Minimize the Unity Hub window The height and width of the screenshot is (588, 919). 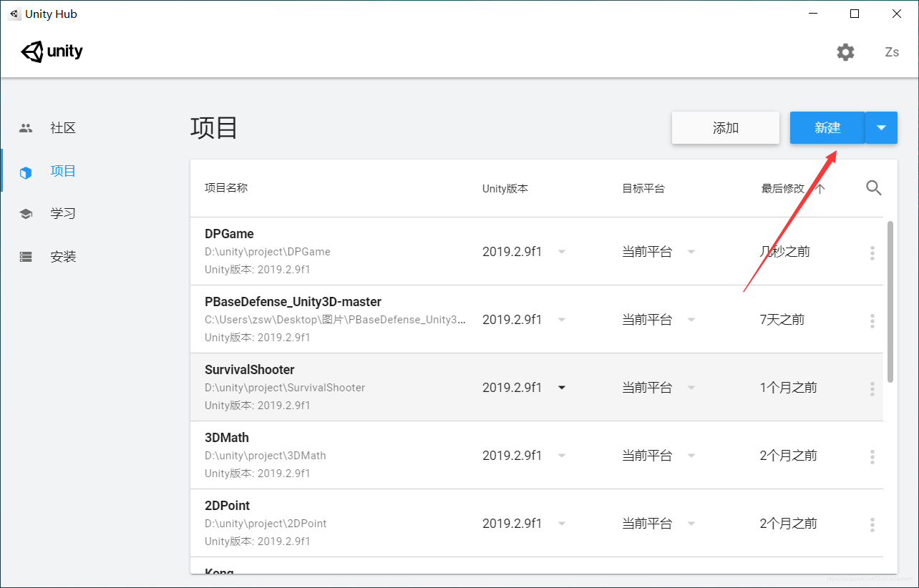click(813, 14)
